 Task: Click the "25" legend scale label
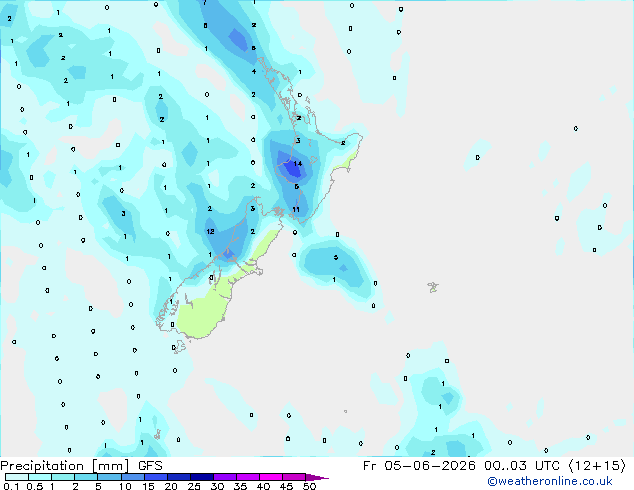[194, 486]
